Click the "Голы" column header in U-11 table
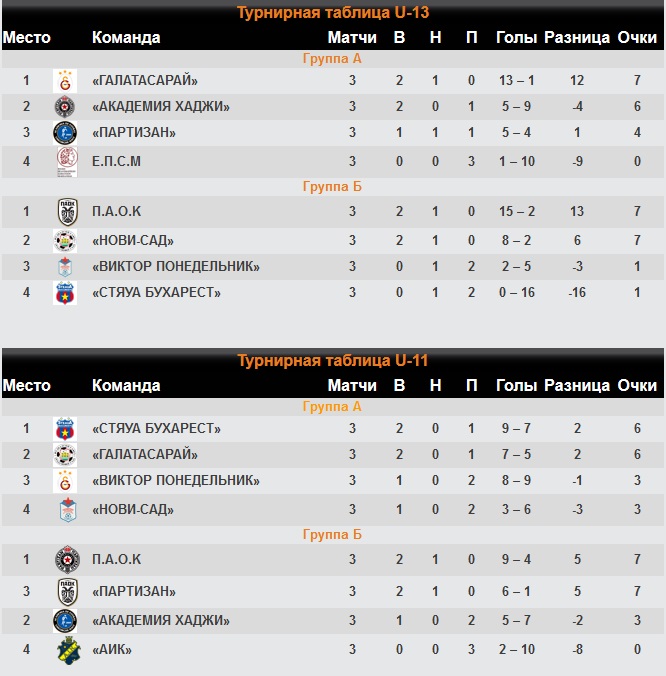The height and width of the screenshot is (676, 666). coord(516,386)
